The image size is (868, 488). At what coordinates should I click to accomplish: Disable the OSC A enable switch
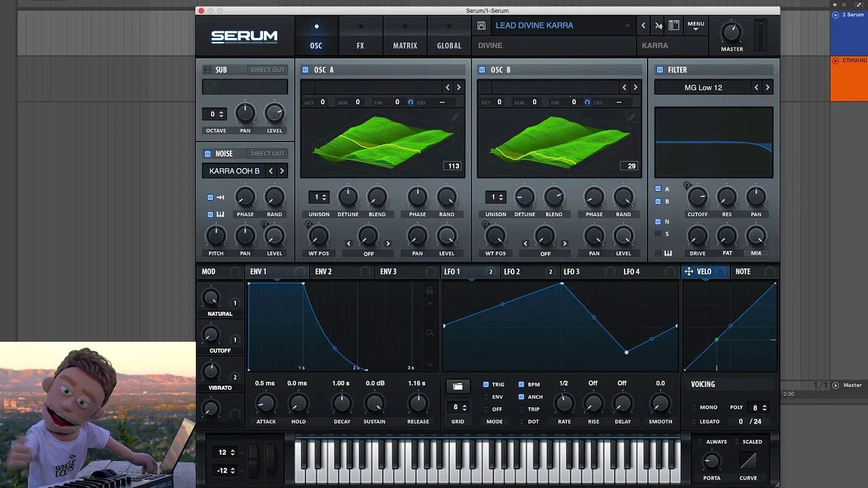tap(305, 70)
